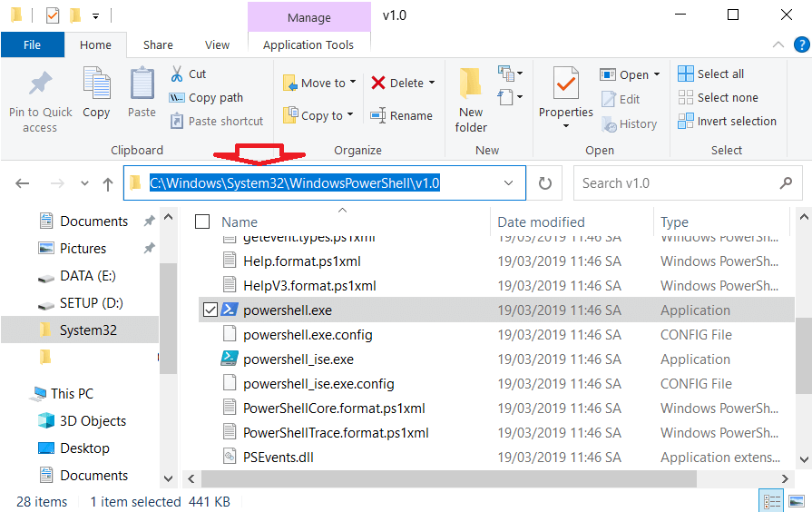Switch to the Home tab

click(x=95, y=45)
